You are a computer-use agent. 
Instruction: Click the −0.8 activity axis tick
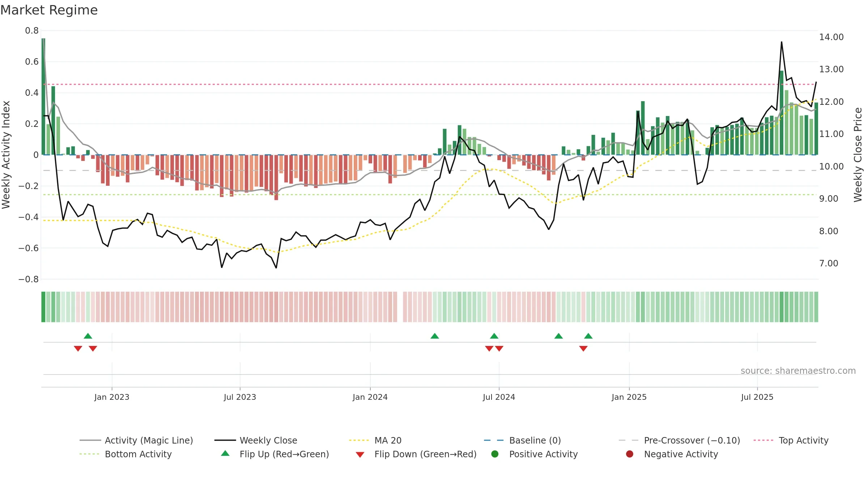29,279
